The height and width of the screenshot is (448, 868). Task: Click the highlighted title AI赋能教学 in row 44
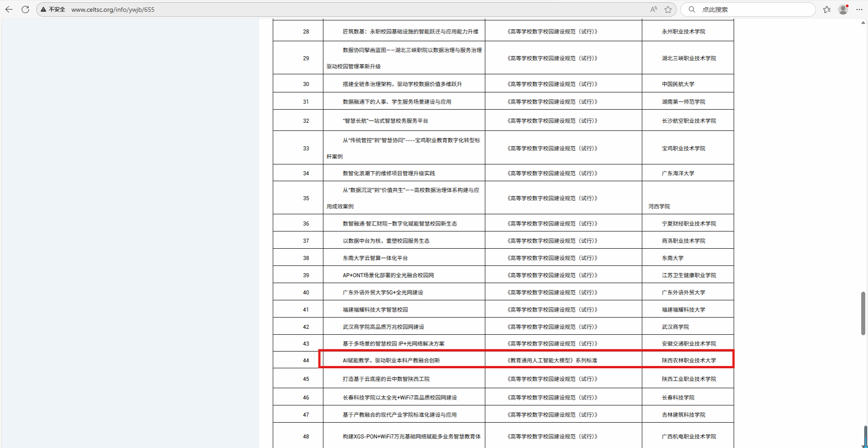click(x=391, y=361)
